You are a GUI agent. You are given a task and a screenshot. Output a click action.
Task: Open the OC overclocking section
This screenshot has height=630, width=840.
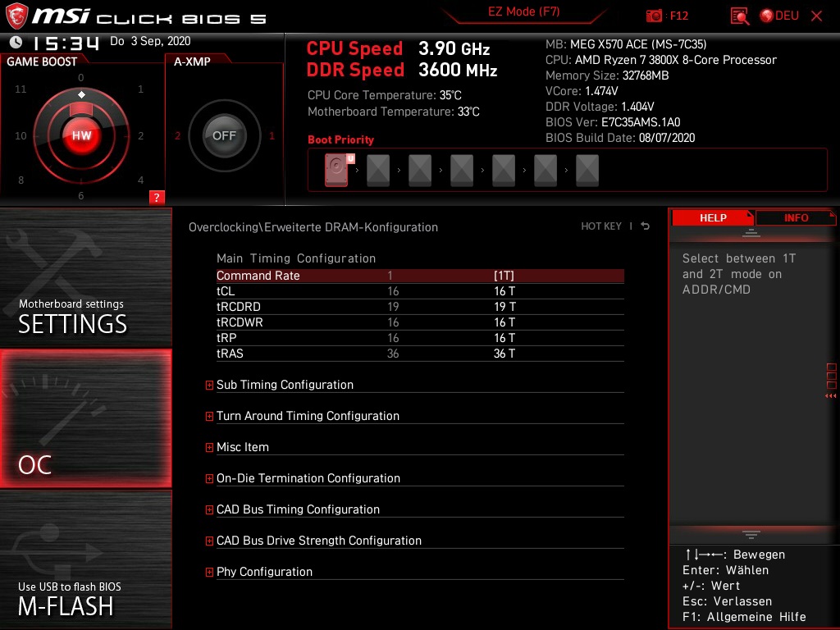[x=85, y=418]
